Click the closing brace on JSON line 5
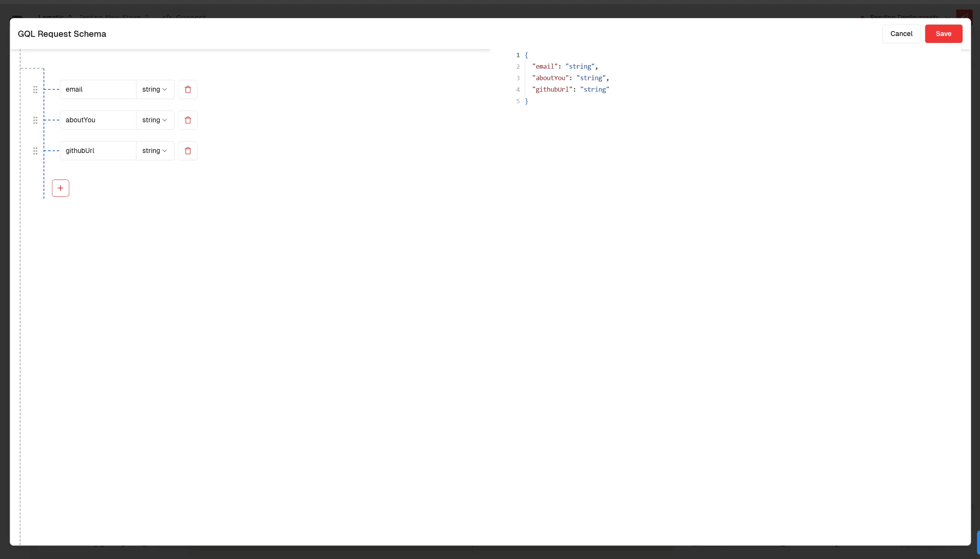Viewport: 980px width, 559px height. click(x=526, y=101)
